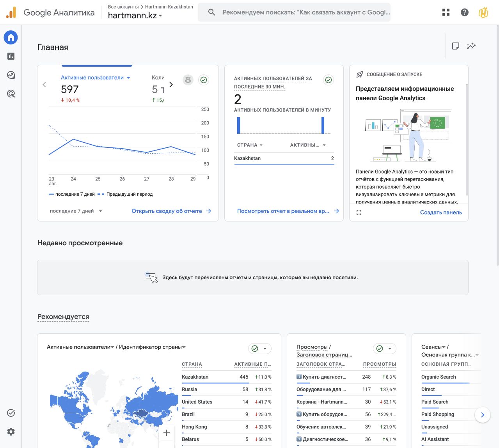This screenshot has width=499, height=448.
Task: Click the Belarus country row
Action: [227, 439]
